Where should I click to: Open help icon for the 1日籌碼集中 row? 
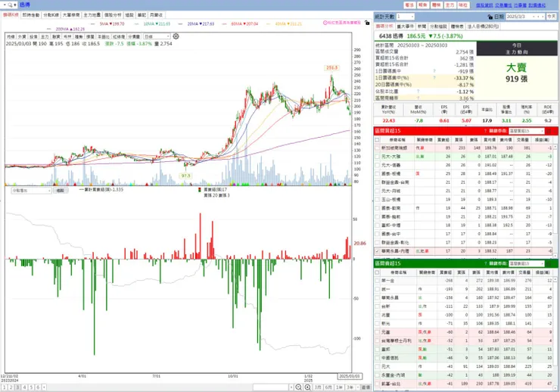click(x=434, y=71)
